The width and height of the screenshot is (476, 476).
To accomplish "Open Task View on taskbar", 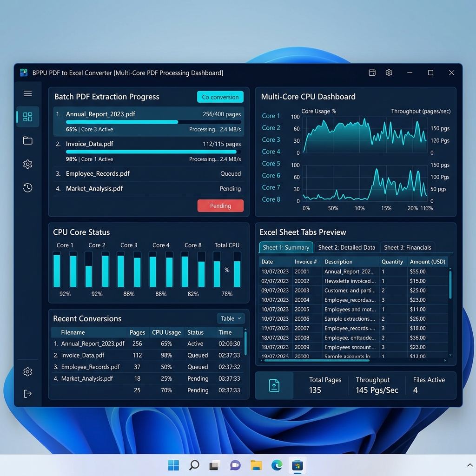I will click(x=215, y=465).
